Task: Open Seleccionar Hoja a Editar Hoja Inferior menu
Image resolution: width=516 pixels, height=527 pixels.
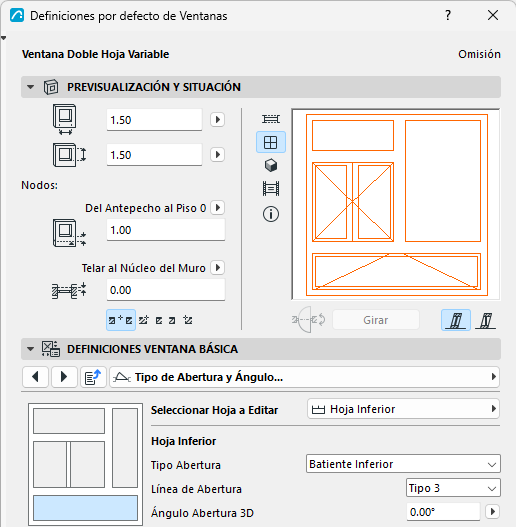Action: tap(403, 409)
